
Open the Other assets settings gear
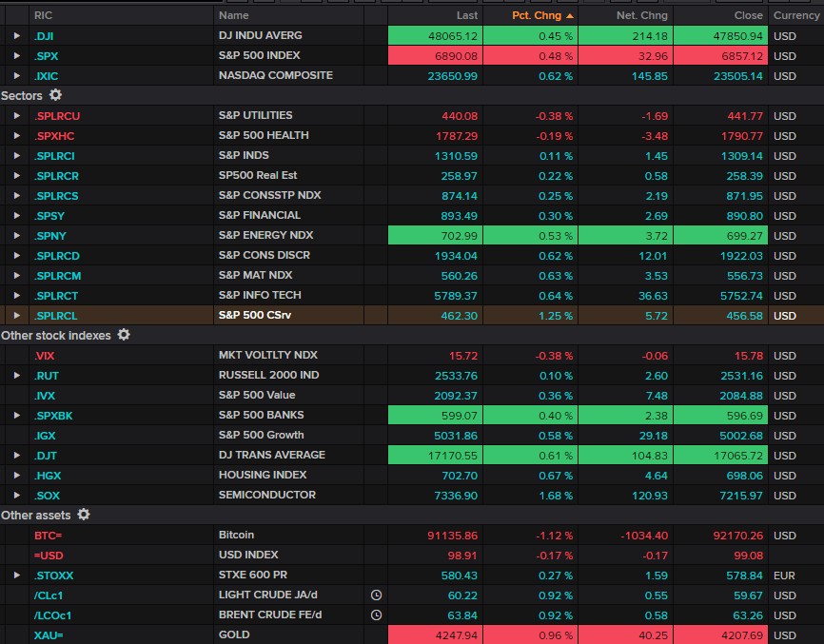[84, 515]
